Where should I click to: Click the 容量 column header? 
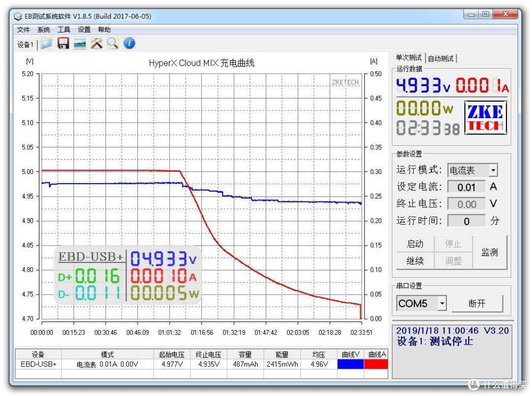click(x=245, y=354)
